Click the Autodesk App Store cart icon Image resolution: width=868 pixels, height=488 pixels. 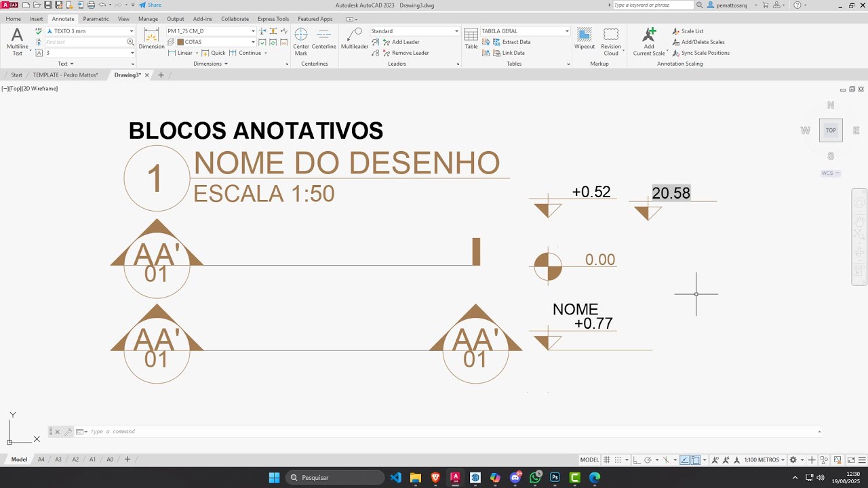pos(766,5)
